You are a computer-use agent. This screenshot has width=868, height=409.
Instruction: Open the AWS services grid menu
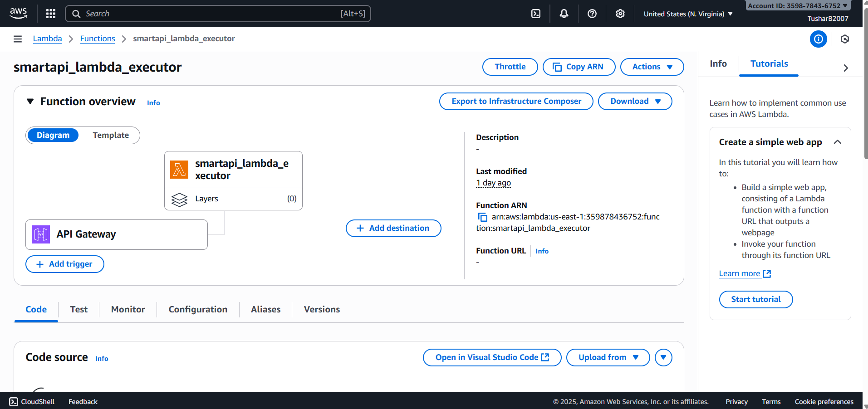pyautogui.click(x=51, y=14)
